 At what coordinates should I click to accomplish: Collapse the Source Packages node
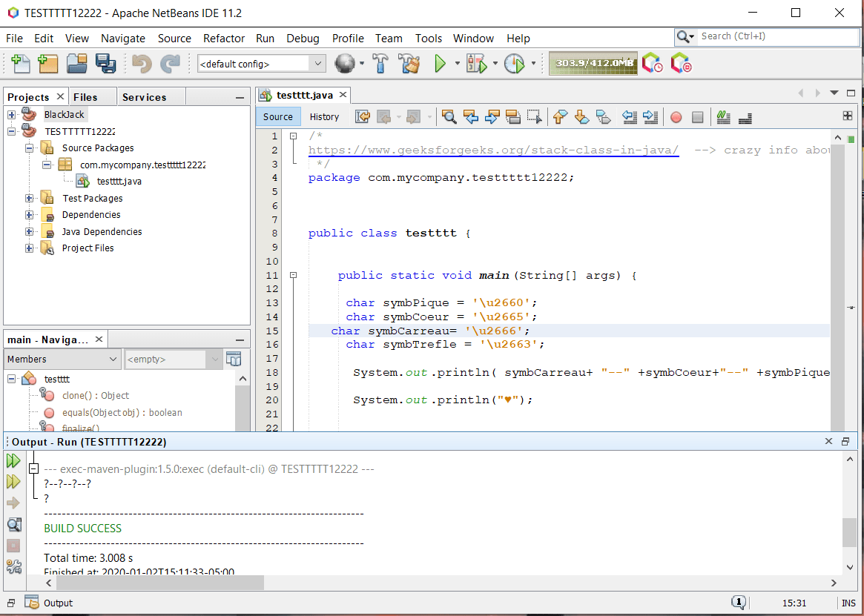(27, 148)
